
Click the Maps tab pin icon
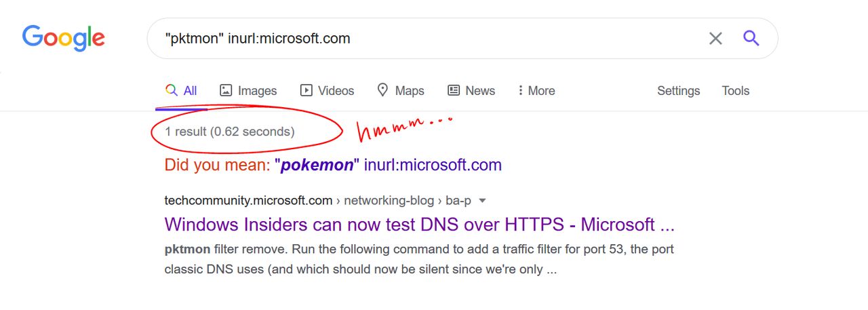click(x=383, y=90)
